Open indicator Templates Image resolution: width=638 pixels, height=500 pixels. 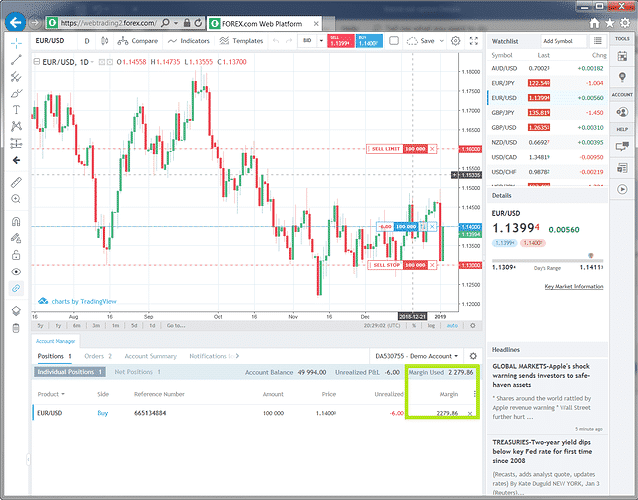coord(241,41)
